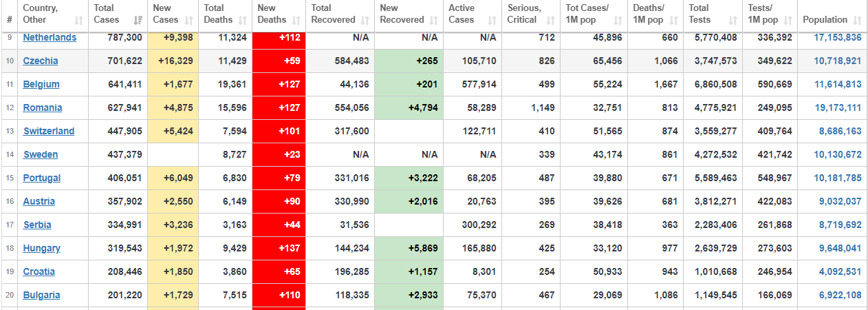The width and height of the screenshot is (868, 310).
Task: Click Belgium population figure link
Action: [x=838, y=84]
